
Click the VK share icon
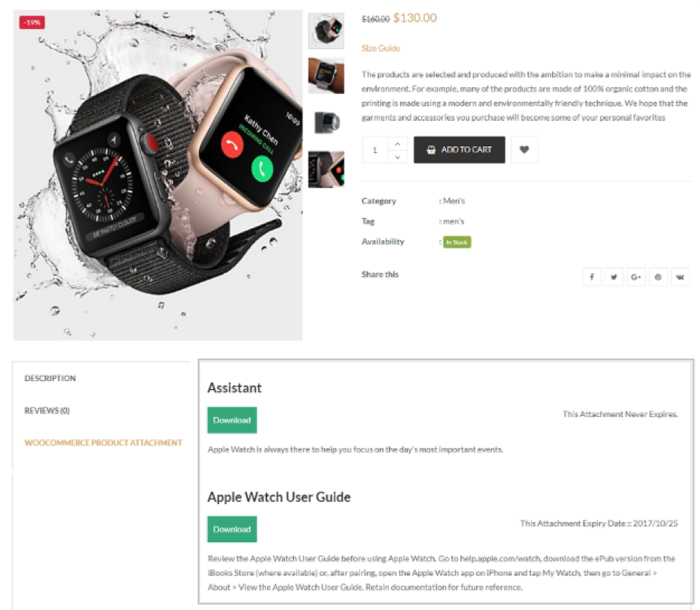[681, 277]
